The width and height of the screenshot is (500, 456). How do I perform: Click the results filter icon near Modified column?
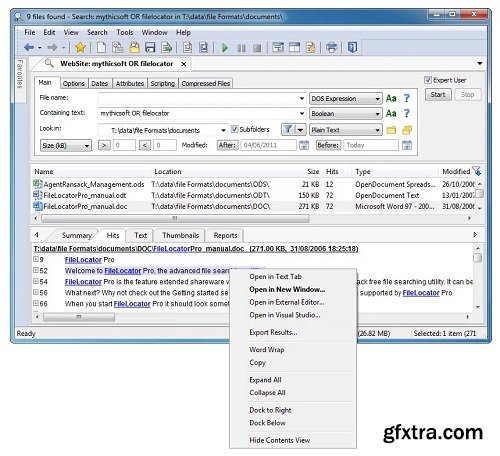tap(477, 171)
